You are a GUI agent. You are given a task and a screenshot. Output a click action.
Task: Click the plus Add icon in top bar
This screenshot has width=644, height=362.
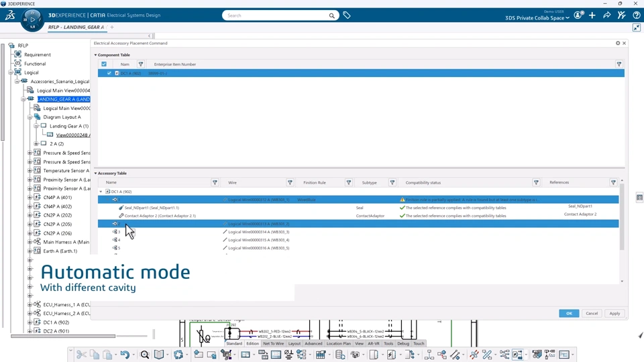[592, 15]
